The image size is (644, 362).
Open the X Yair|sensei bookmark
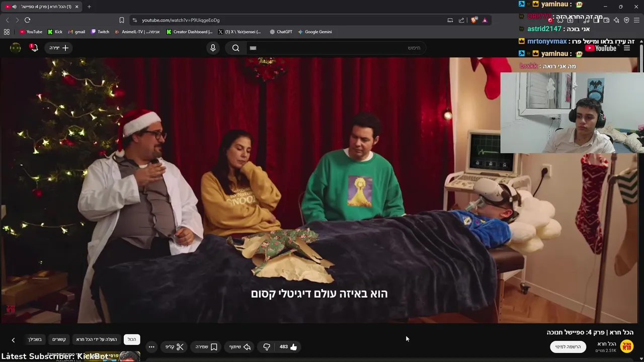[x=239, y=32]
